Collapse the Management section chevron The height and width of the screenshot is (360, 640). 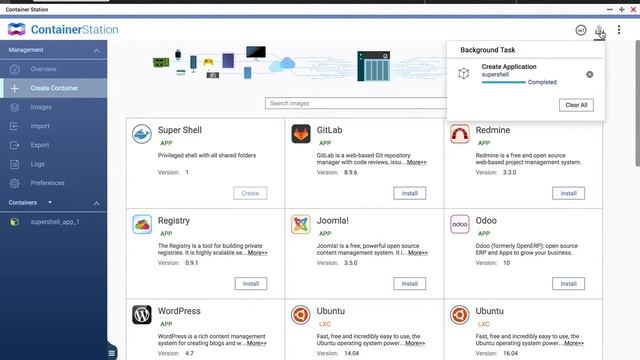click(96, 51)
